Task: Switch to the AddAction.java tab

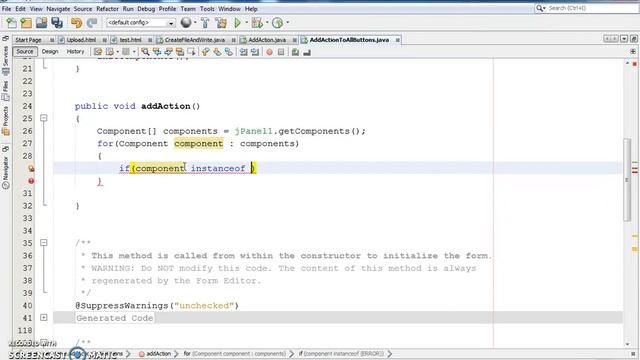Action: 267,40
